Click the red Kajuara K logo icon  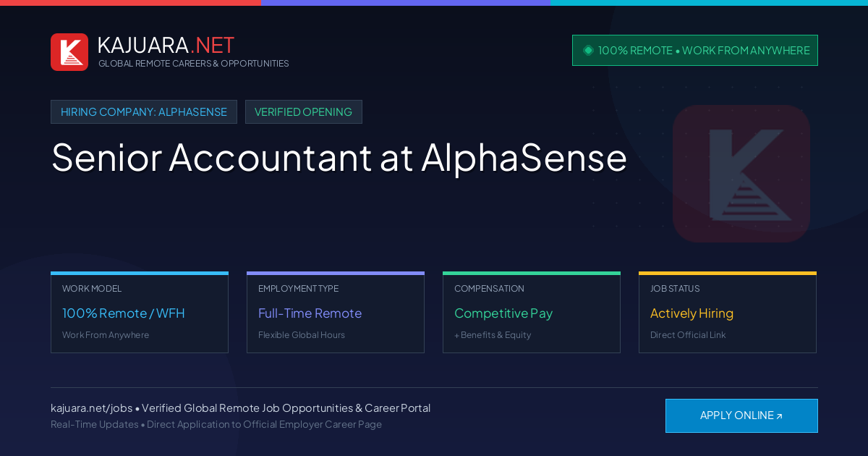point(69,52)
